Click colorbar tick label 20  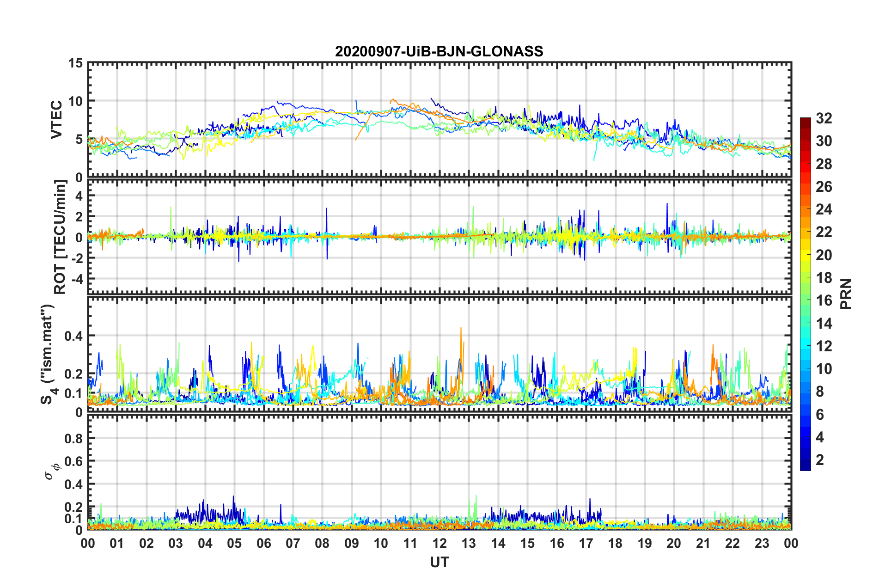click(x=824, y=255)
